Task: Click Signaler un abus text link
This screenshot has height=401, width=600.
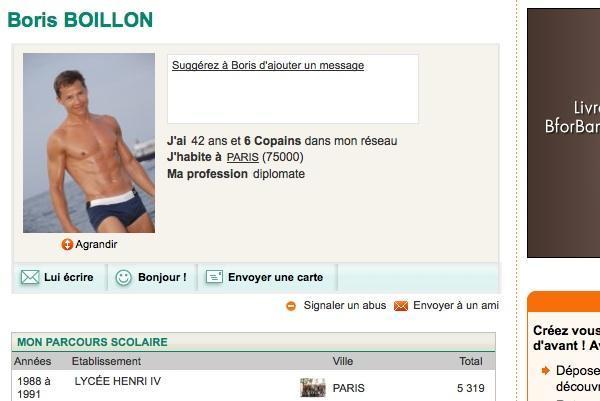Action: (x=345, y=305)
